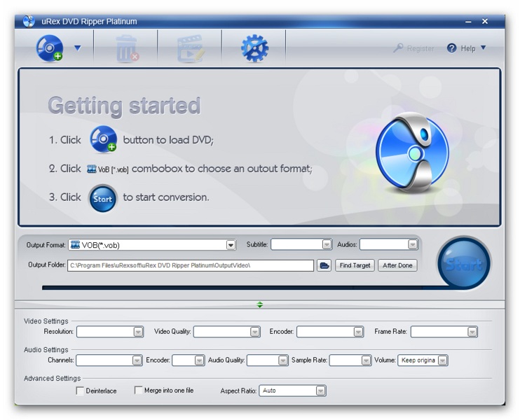Click the Audio Settings section label
The image size is (520, 420).
click(x=46, y=350)
